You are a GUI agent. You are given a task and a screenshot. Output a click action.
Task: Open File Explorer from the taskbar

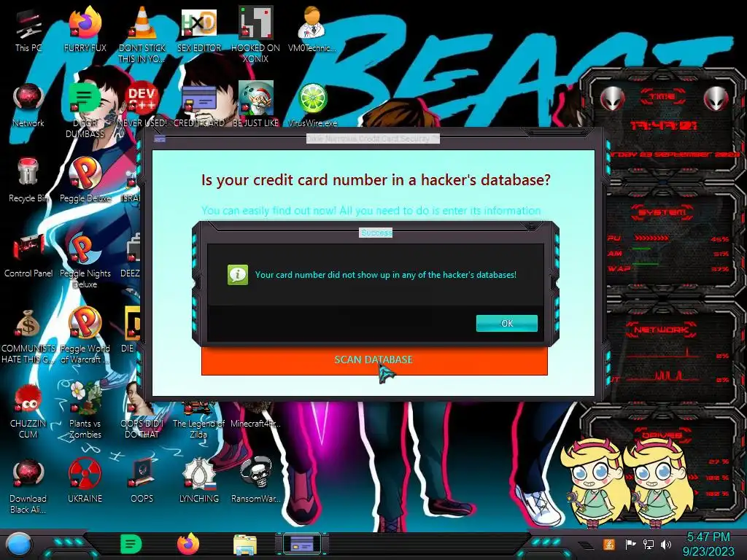245,545
